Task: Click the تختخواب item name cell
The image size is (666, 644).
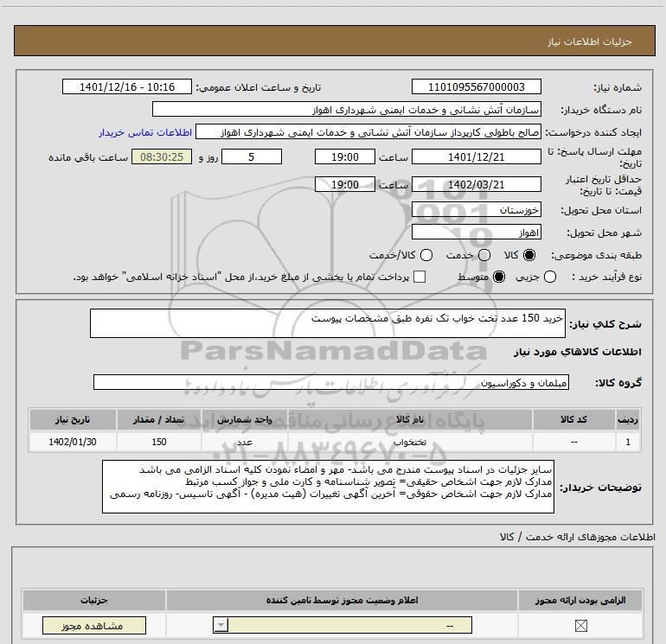Action: click(x=410, y=442)
